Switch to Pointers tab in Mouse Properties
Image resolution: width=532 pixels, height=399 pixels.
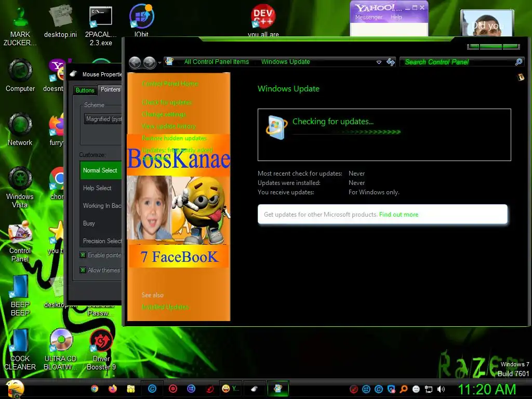click(110, 89)
